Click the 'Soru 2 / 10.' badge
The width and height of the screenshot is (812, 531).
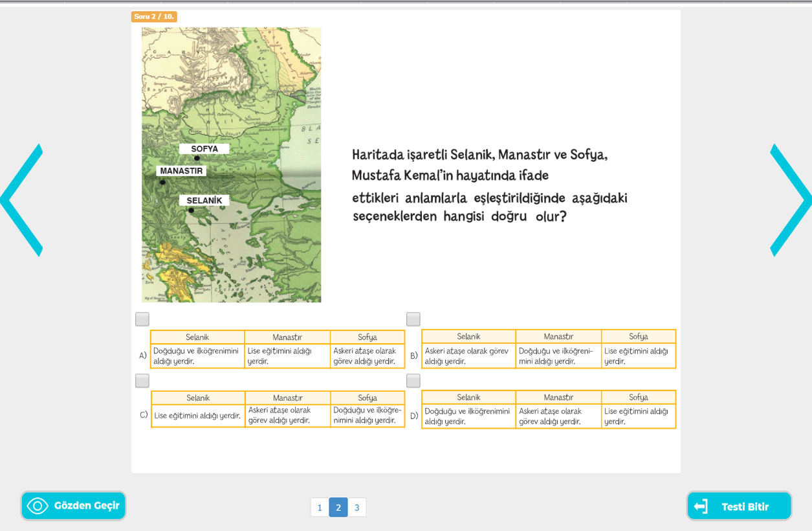point(154,16)
